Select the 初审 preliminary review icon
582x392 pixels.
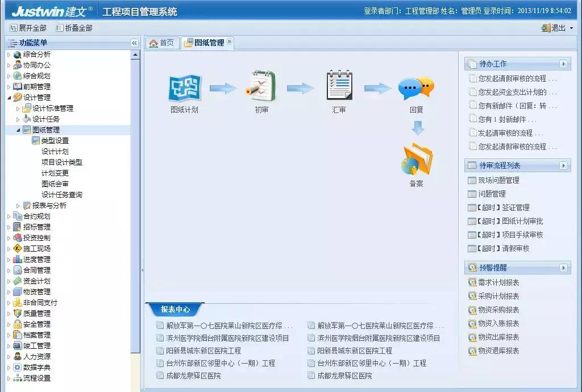(x=260, y=86)
